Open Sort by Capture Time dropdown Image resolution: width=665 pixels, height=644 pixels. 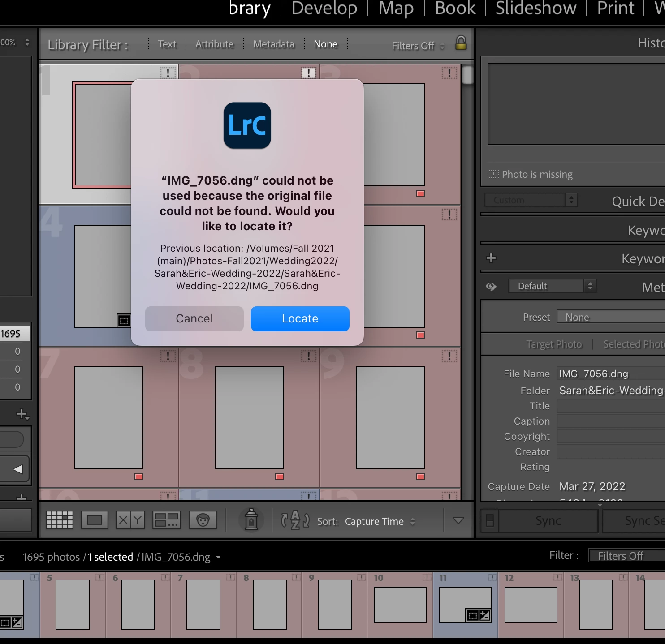pyautogui.click(x=380, y=521)
